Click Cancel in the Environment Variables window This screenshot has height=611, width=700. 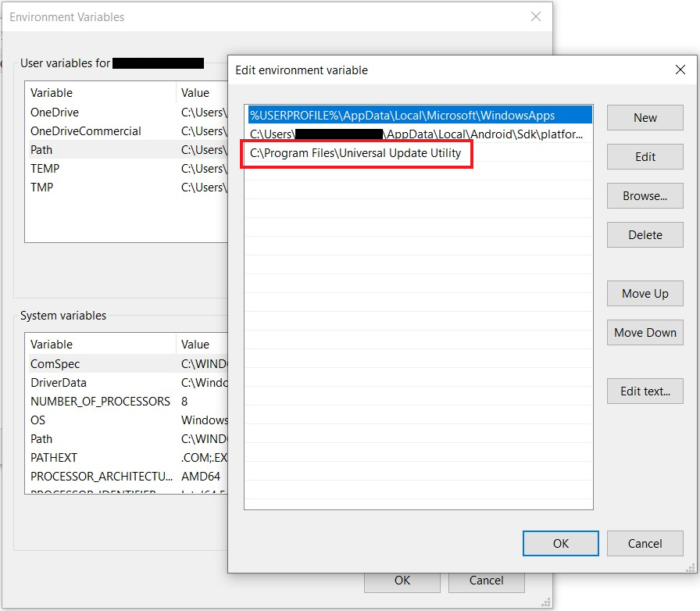[486, 581]
